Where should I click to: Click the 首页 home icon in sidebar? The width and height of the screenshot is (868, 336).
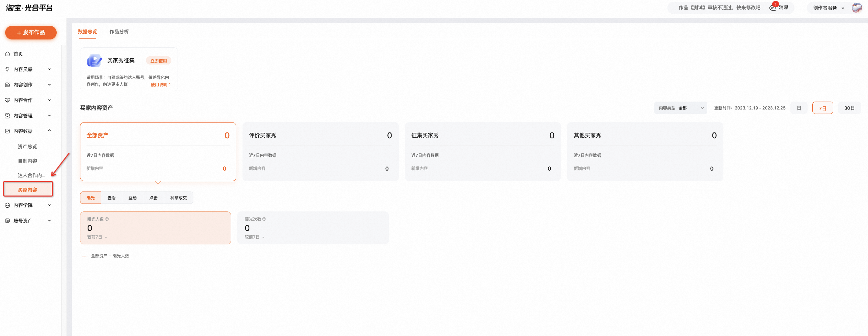[x=7, y=54]
